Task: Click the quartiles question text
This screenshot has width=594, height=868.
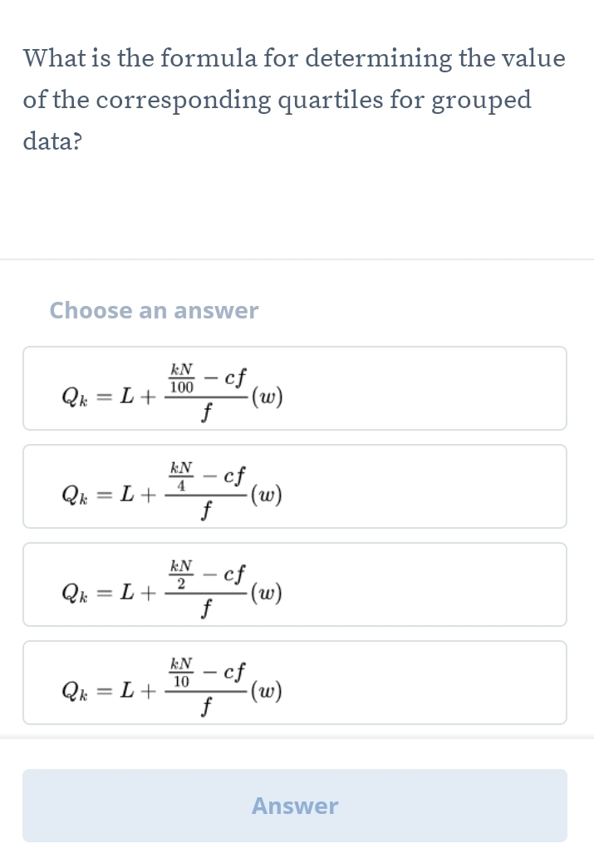Action: (x=294, y=100)
